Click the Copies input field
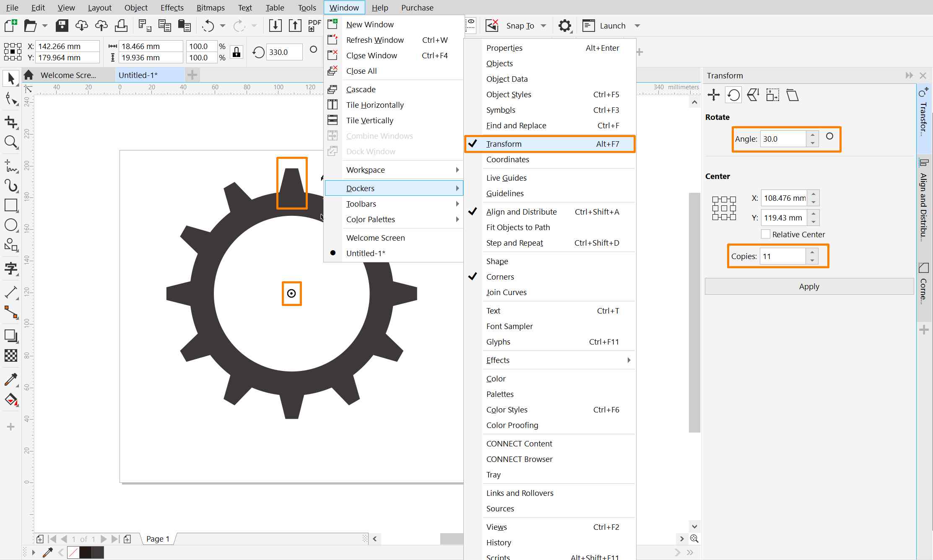The image size is (933, 560). (782, 256)
